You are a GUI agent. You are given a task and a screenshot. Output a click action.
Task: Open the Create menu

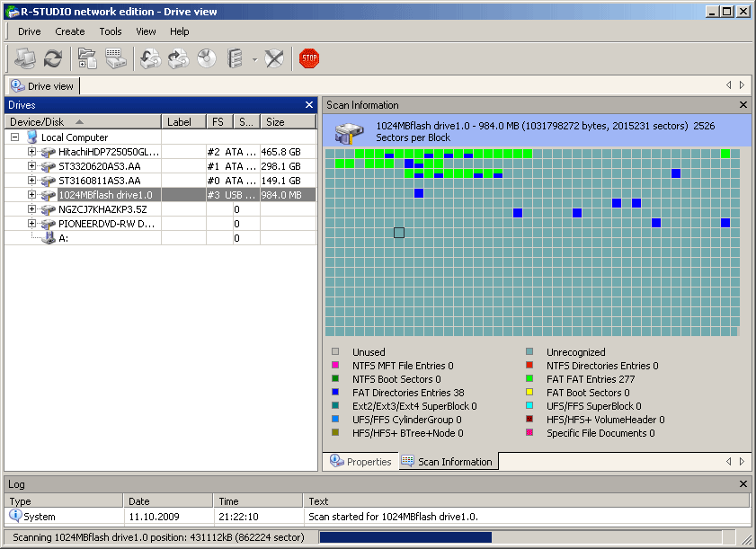pos(70,31)
